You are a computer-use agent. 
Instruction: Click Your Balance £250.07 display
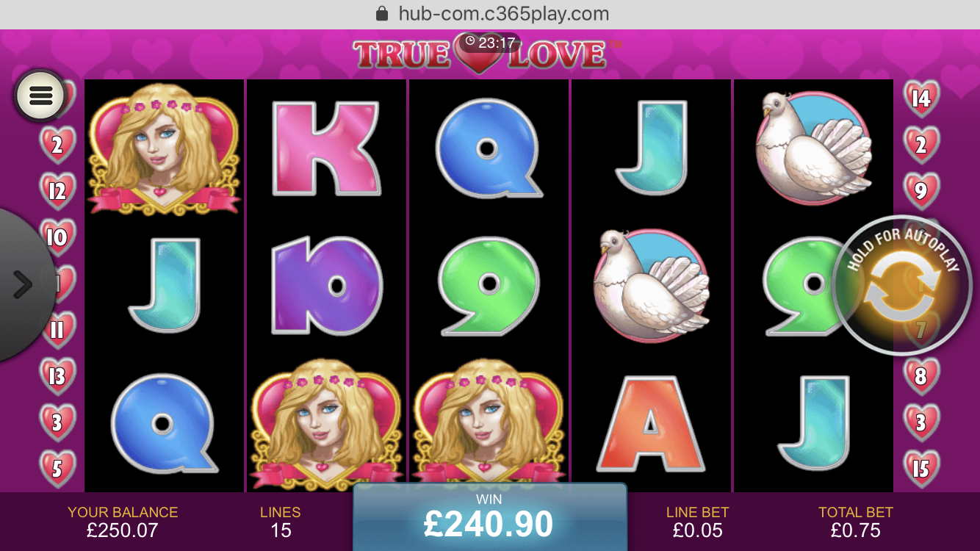pyautogui.click(x=123, y=522)
